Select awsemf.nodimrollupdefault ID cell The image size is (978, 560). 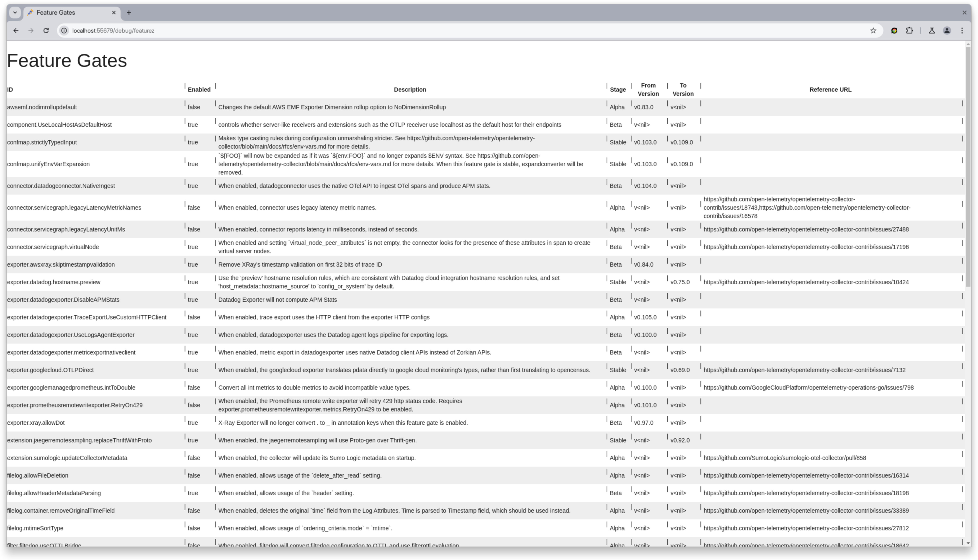(x=42, y=107)
